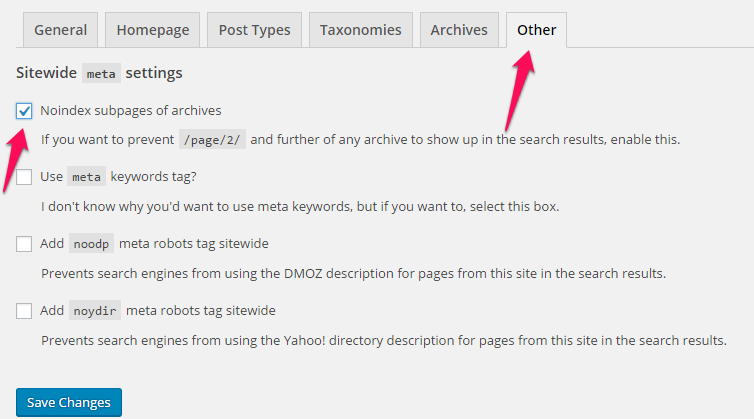Switch to the General tab
This screenshot has height=419, width=754.
point(61,30)
